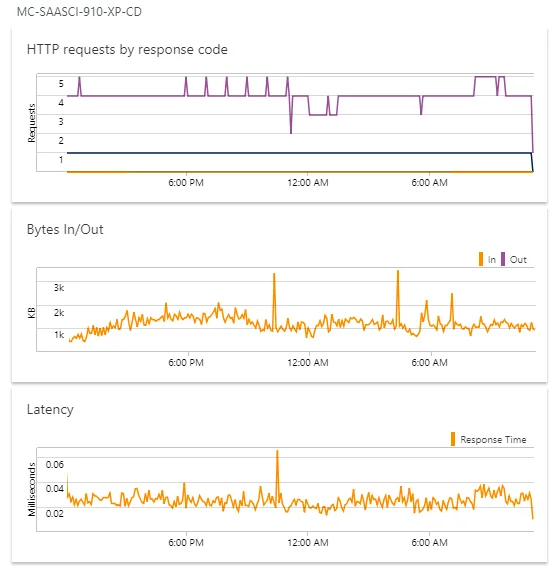This screenshot has height=572, width=556.
Task: Click 6:00 AM label on Bytes In/Out chart
Action: (429, 363)
